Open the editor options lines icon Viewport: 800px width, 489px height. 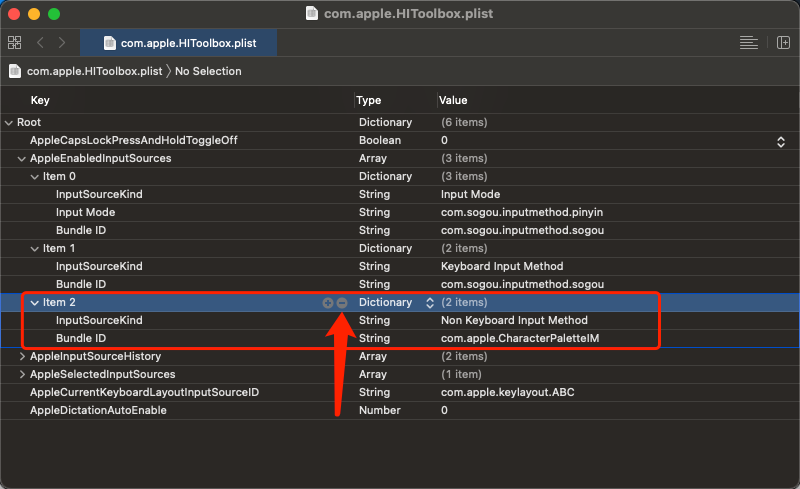point(748,42)
